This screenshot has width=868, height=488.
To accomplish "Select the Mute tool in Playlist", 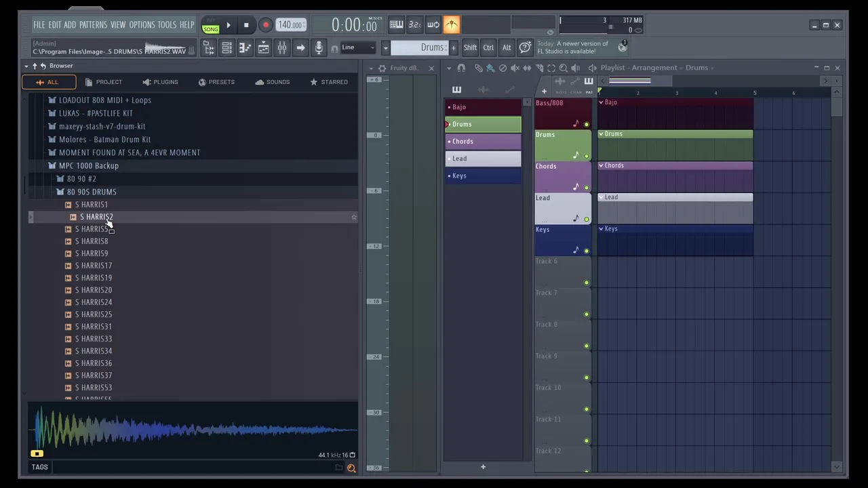I will [515, 68].
